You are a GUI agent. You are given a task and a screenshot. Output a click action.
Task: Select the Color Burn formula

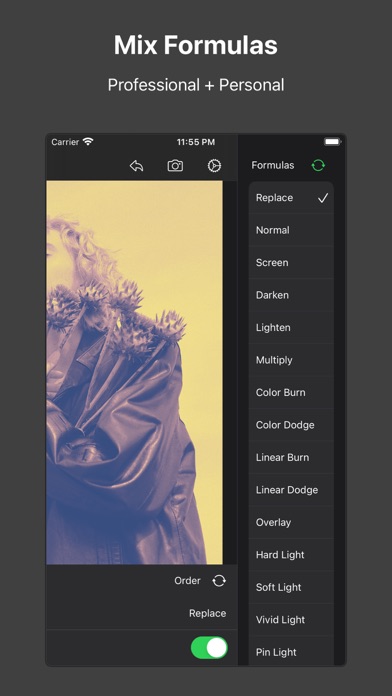291,392
